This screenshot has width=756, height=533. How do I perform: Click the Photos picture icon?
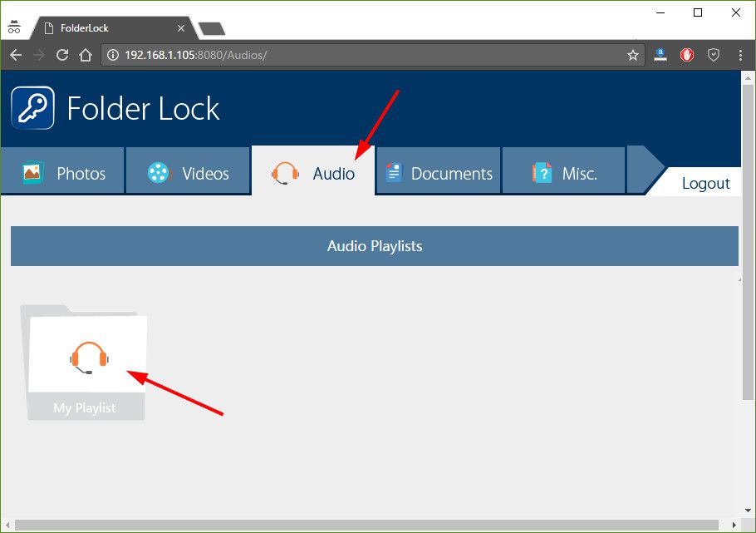click(x=33, y=172)
